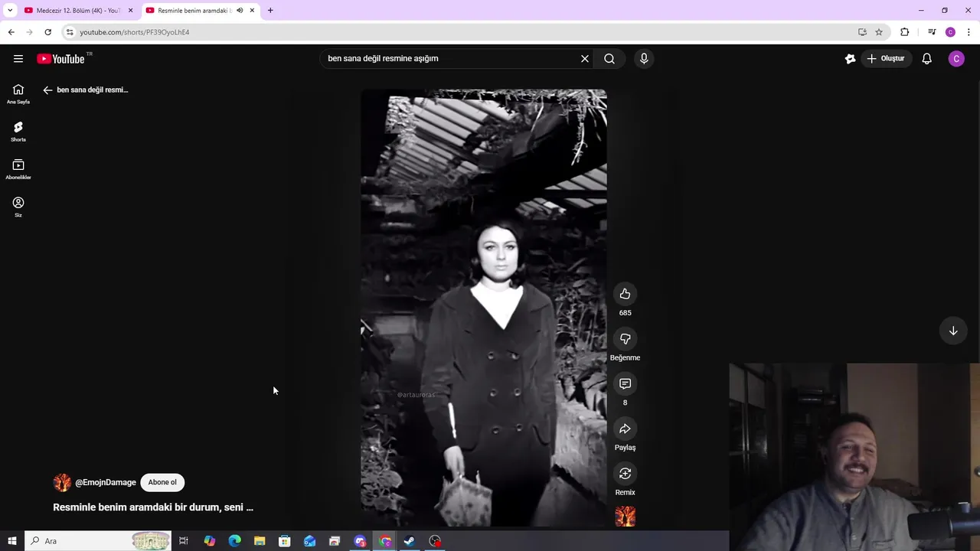
Task: Open Copilot from the taskbar
Action: tap(209, 541)
